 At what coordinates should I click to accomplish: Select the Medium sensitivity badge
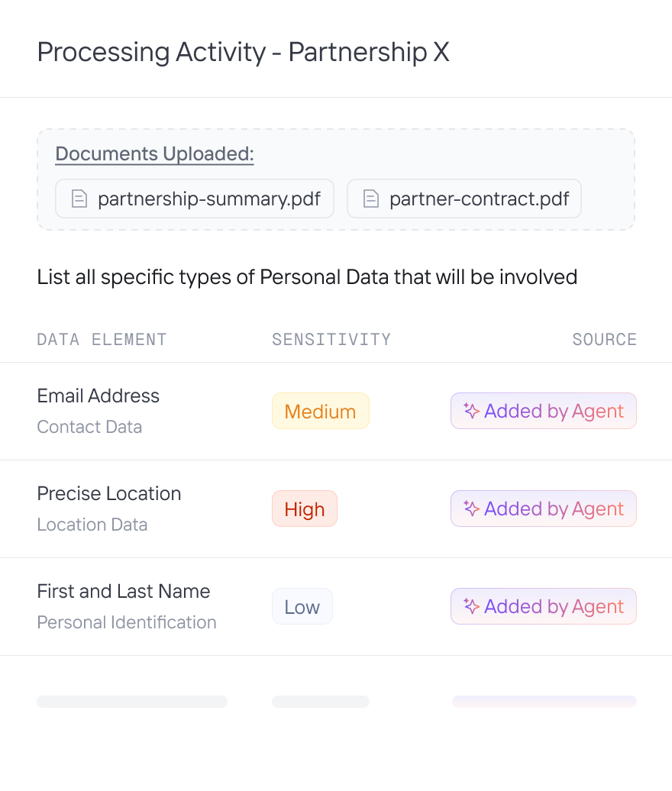pyautogui.click(x=320, y=412)
